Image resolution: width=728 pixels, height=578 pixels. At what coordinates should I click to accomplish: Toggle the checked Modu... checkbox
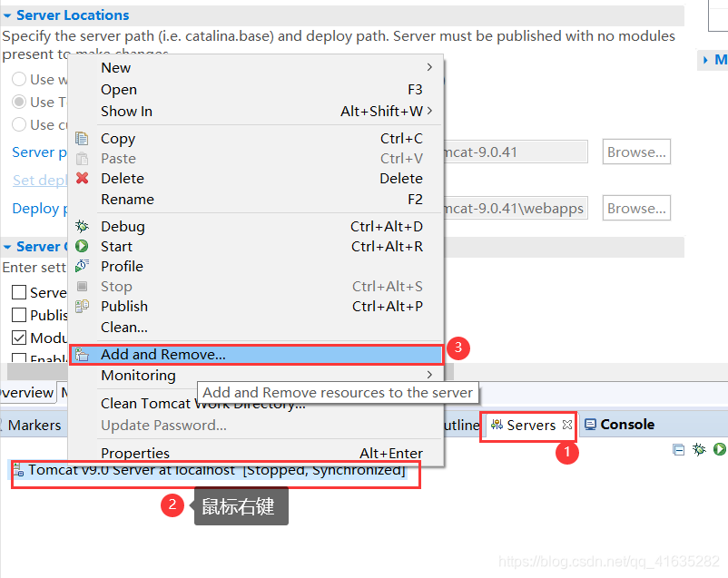(19, 338)
